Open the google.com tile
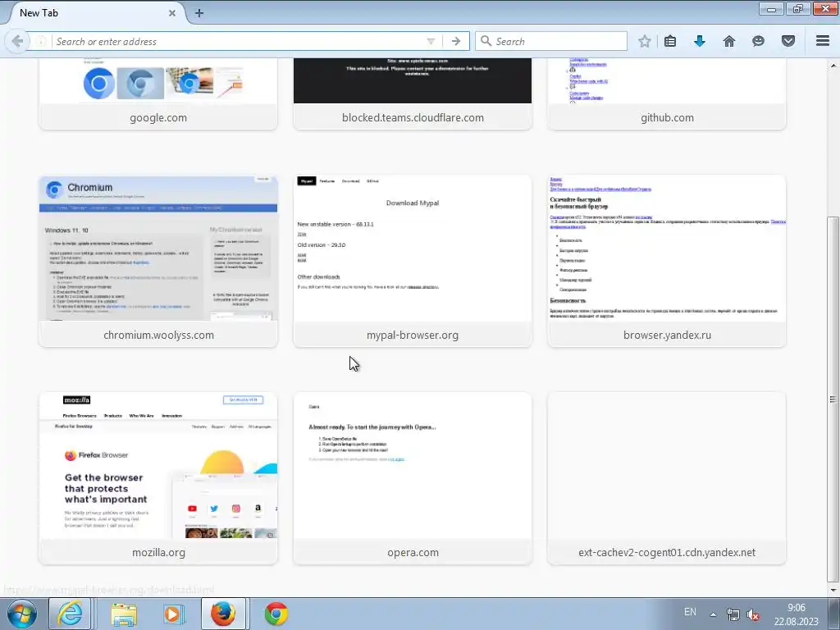Viewport: 840px width, 630px height. tap(158, 94)
